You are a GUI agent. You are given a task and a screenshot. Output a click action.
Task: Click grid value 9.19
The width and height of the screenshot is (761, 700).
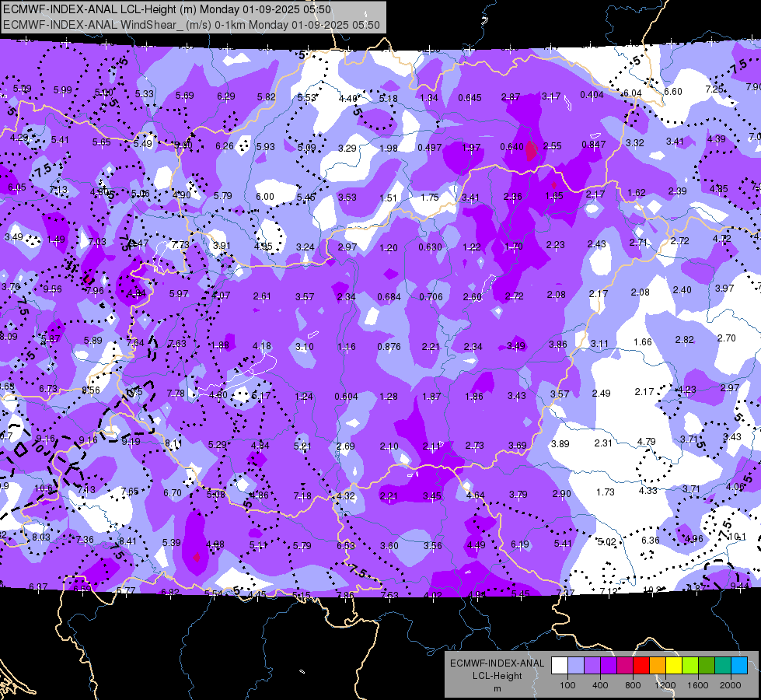pos(131,442)
